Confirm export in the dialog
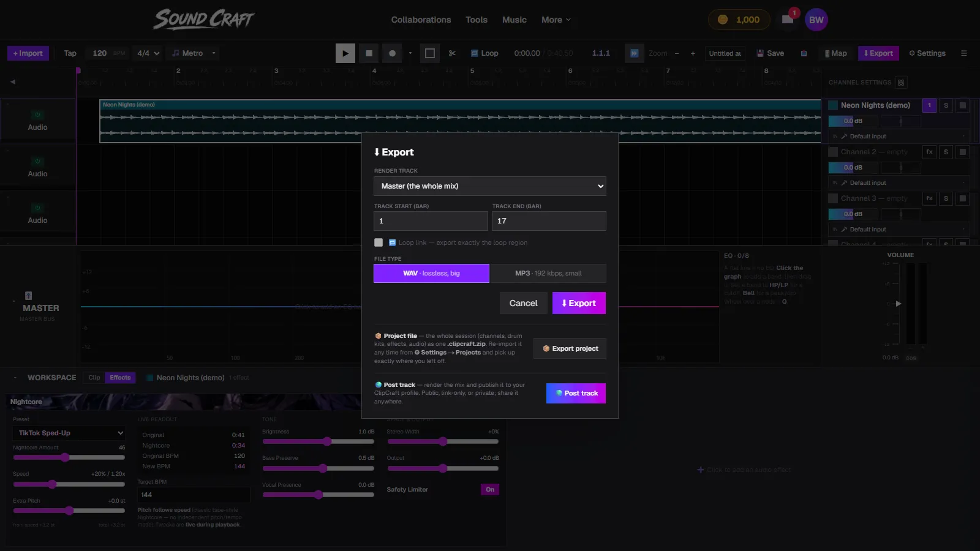 pyautogui.click(x=579, y=303)
